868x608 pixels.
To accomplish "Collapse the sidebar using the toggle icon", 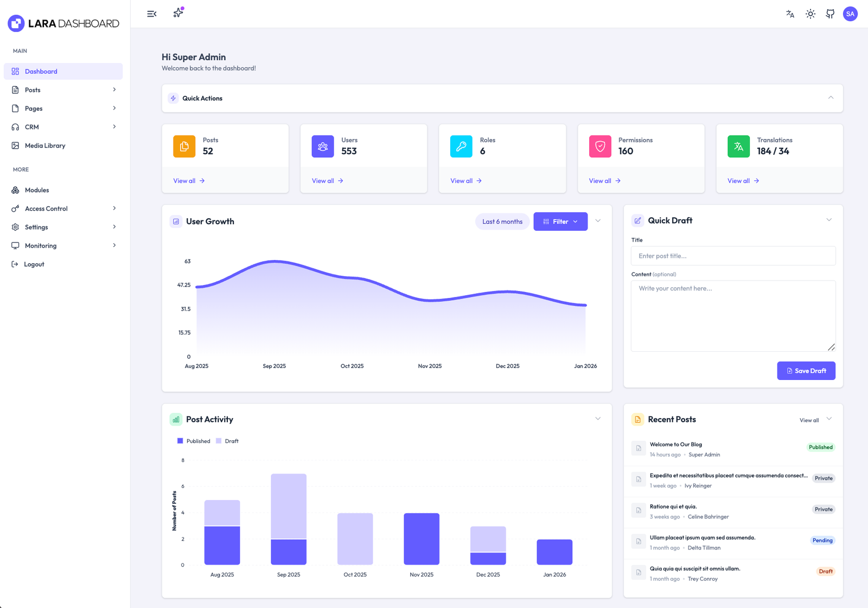I will coord(151,14).
